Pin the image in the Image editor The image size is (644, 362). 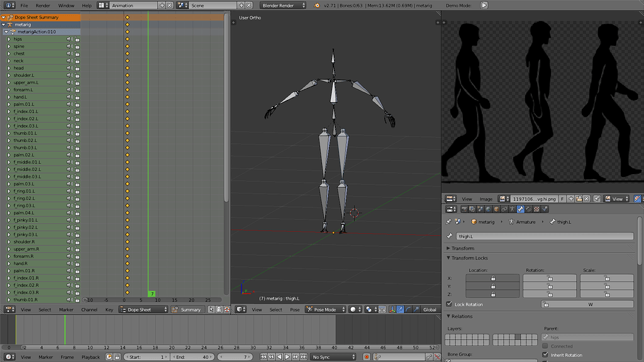tap(597, 199)
